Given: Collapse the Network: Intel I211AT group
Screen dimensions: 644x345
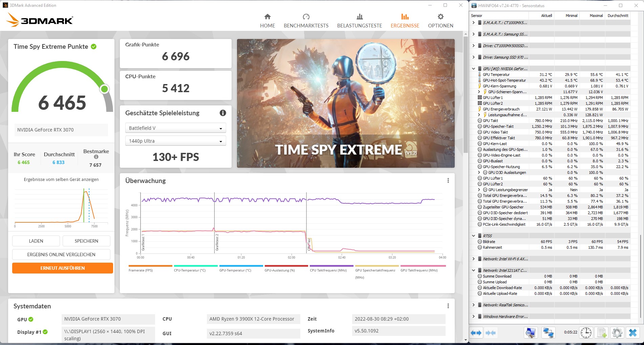Looking at the screenshot, I should (473, 270).
